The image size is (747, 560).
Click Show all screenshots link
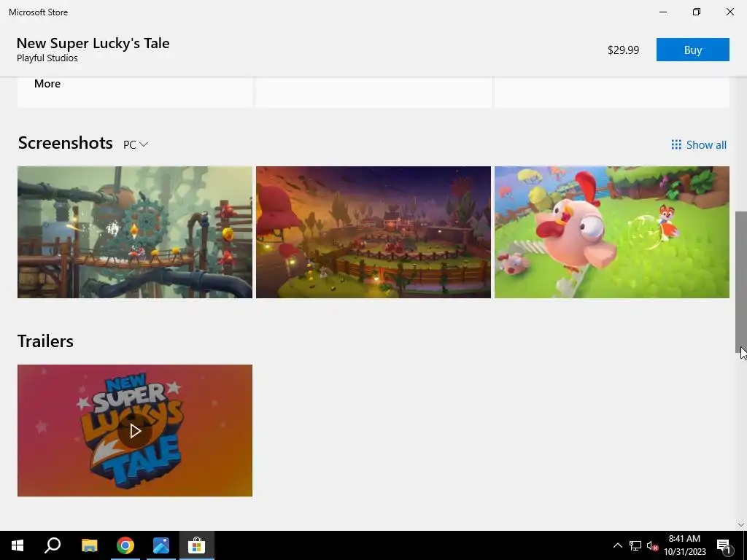pyautogui.click(x=699, y=145)
